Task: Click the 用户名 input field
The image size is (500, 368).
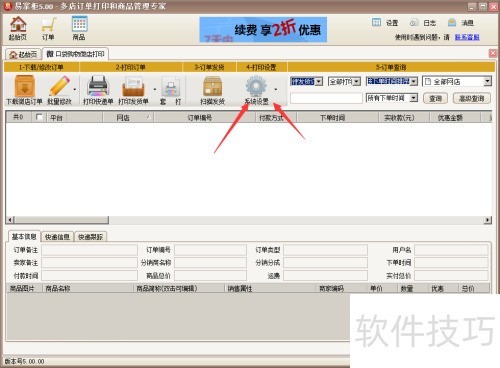Action: tap(451, 250)
